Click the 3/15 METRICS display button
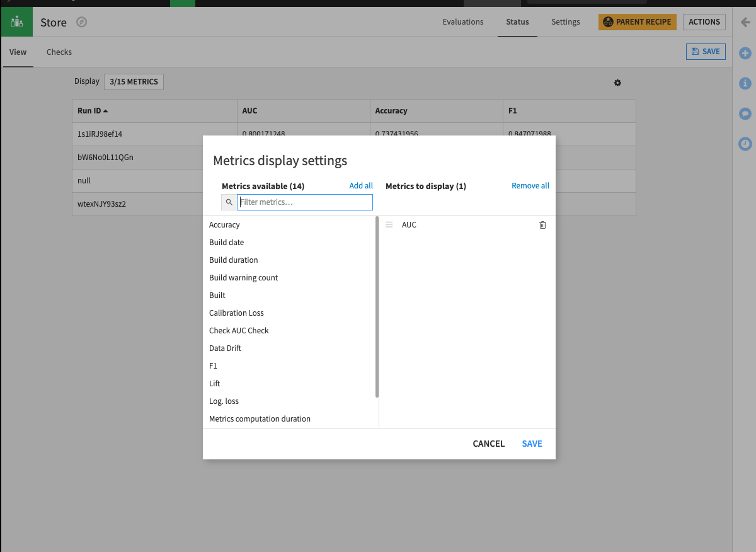The height and width of the screenshot is (552, 756). (x=134, y=82)
